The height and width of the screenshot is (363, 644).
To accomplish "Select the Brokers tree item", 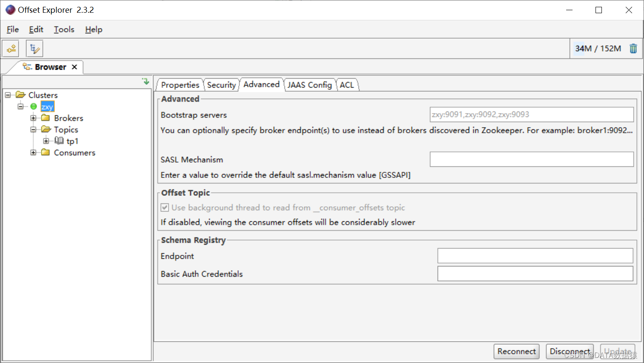I will (x=68, y=118).
